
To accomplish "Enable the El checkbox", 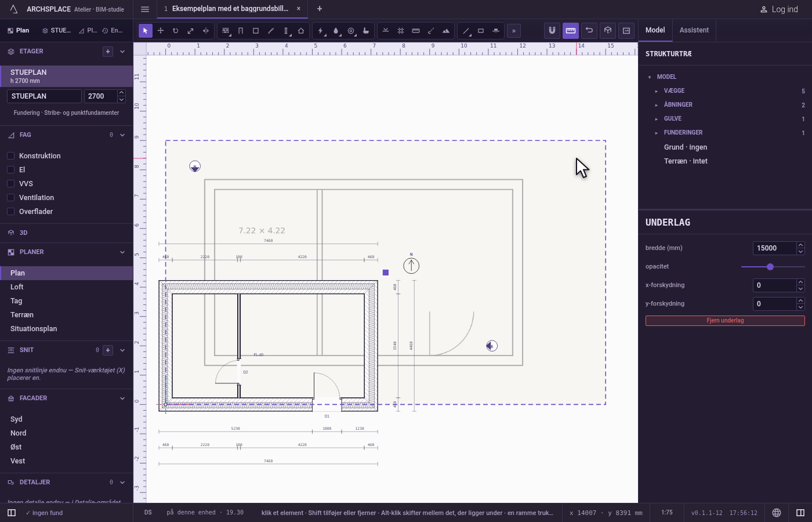I will [10, 170].
